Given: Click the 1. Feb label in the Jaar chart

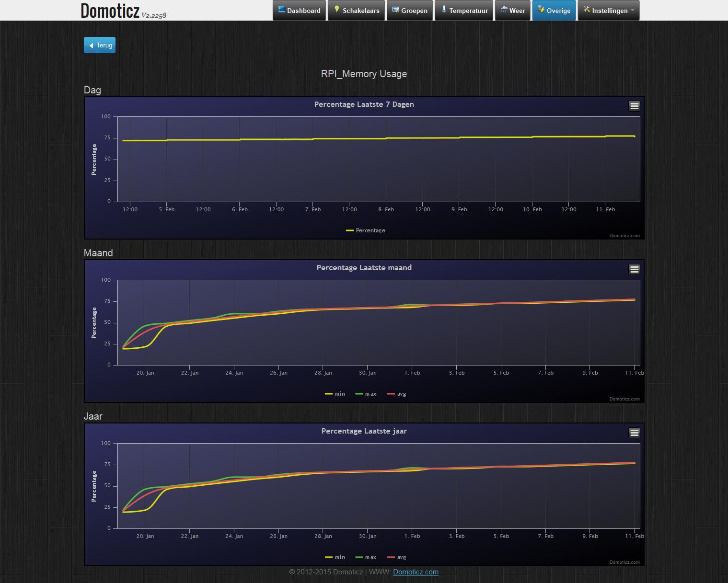Looking at the screenshot, I should pyautogui.click(x=412, y=536).
